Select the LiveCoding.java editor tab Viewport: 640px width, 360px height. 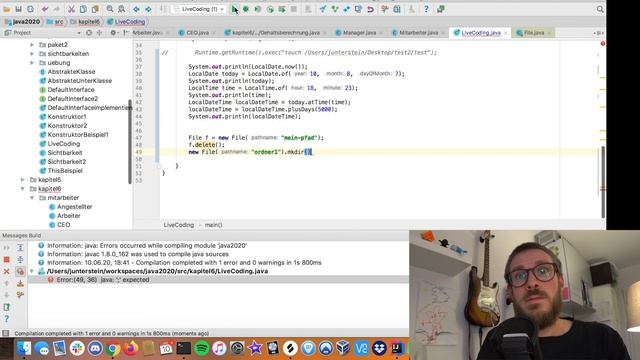[480, 33]
